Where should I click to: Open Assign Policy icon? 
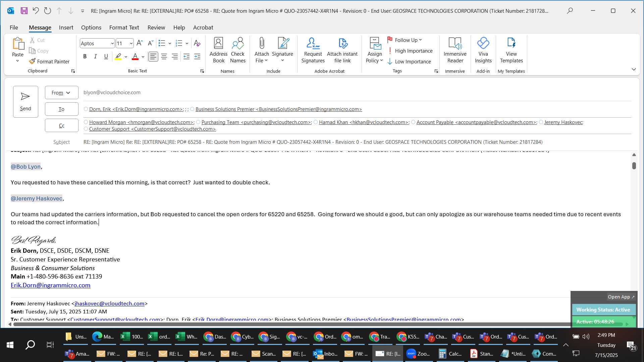[374, 50]
